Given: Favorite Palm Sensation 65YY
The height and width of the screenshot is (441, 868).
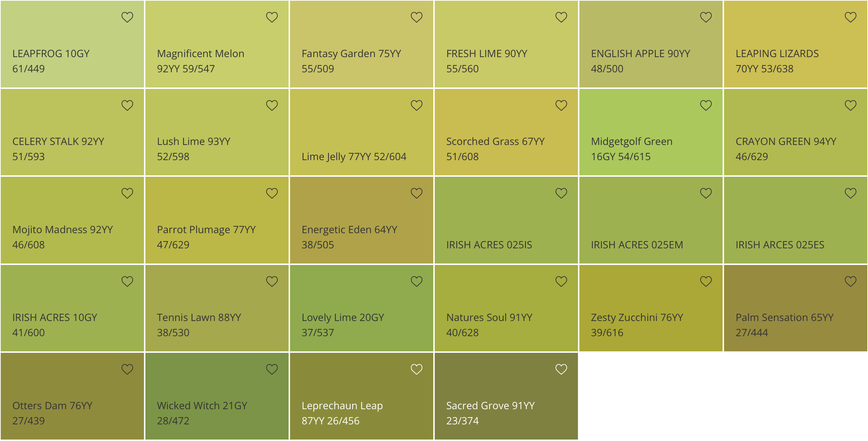Looking at the screenshot, I should (851, 282).
